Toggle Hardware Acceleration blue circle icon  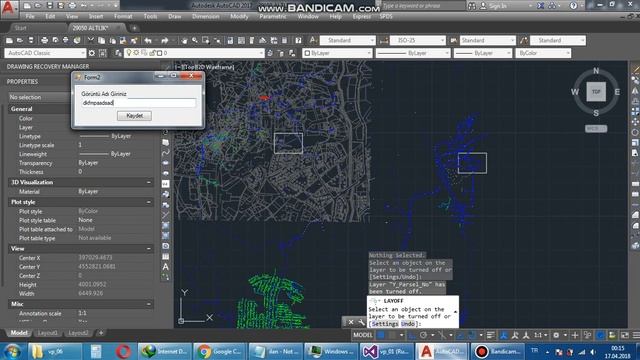600,335
